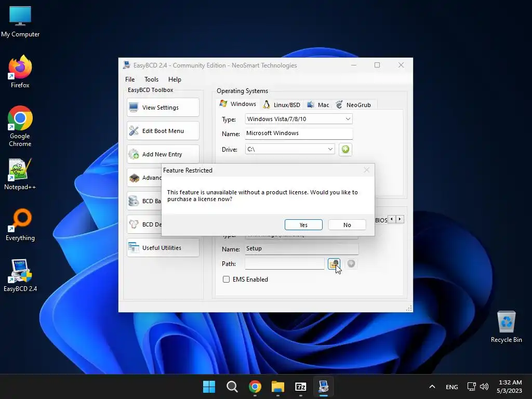Open 7-Zip from the taskbar
This screenshot has height=399, width=532.
click(x=301, y=387)
